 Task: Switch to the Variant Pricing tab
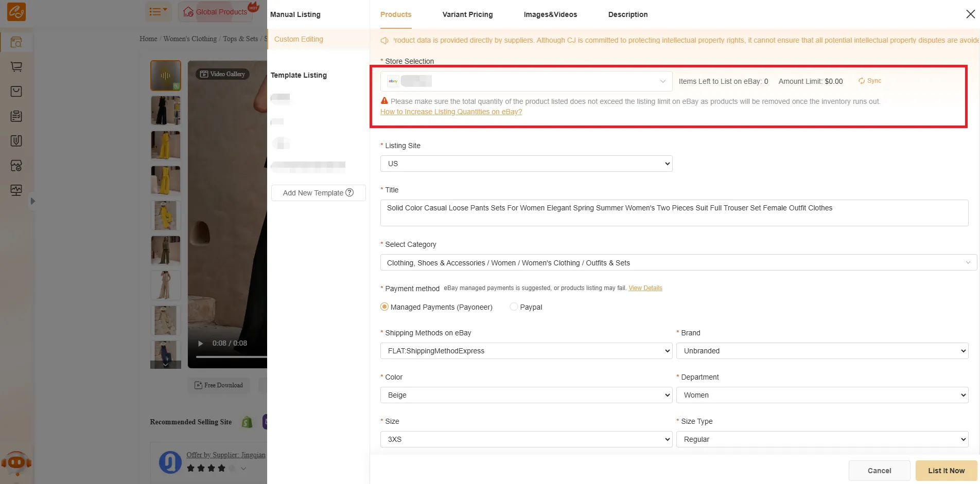pyautogui.click(x=467, y=14)
